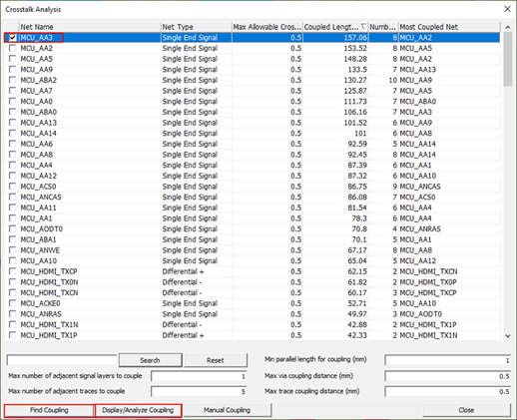517x420 pixels.
Task: Focus the net search text field
Action: pyautogui.click(x=62, y=360)
